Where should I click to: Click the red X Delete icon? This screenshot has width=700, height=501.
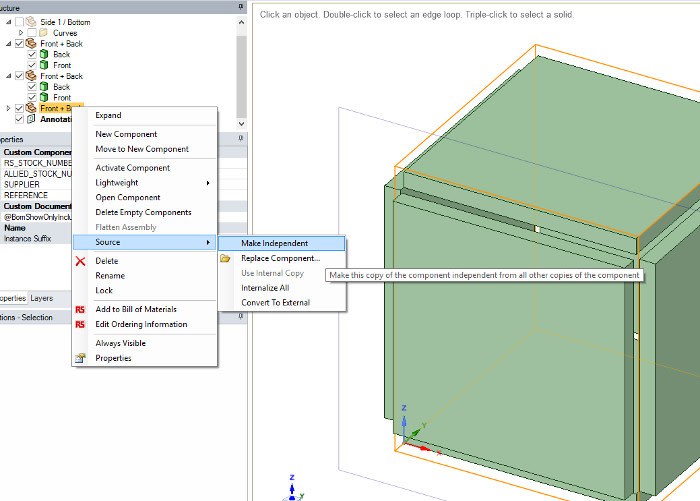pyautogui.click(x=80, y=261)
